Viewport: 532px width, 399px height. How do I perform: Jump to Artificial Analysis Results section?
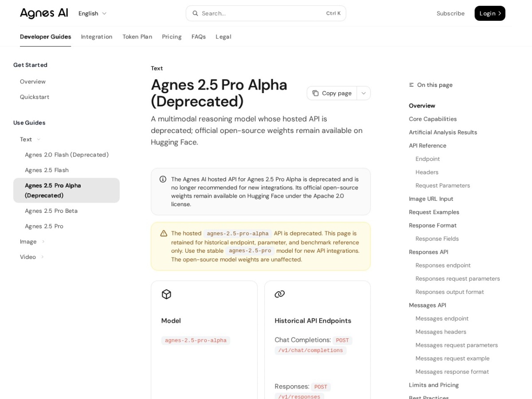pos(443,132)
